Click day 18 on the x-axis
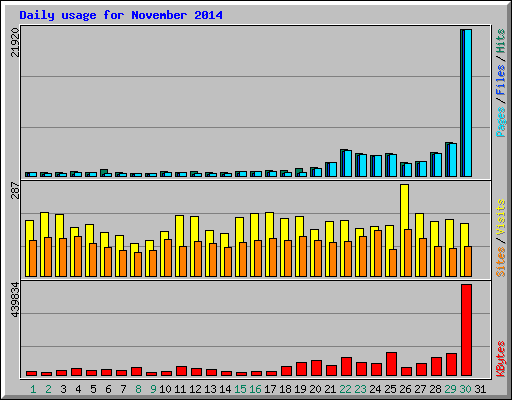 (x=285, y=389)
